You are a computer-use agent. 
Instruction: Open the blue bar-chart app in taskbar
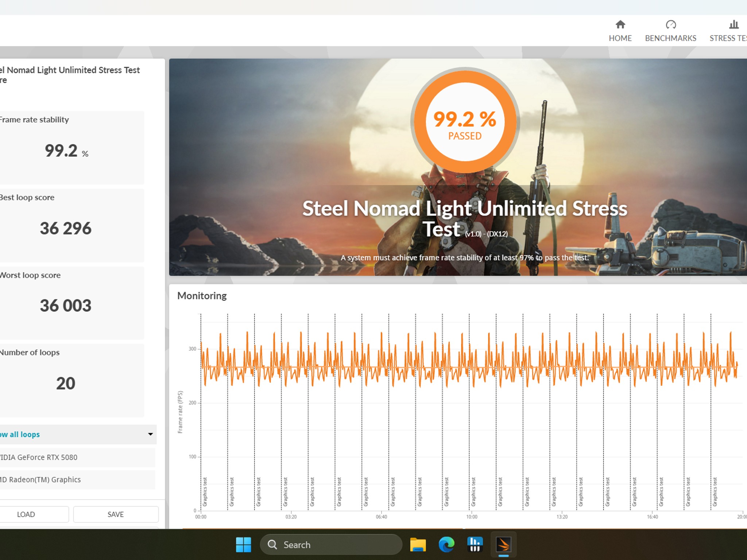pyautogui.click(x=475, y=545)
